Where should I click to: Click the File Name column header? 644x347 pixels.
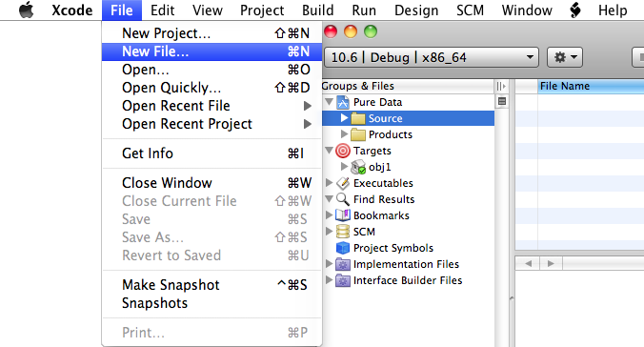(x=591, y=86)
